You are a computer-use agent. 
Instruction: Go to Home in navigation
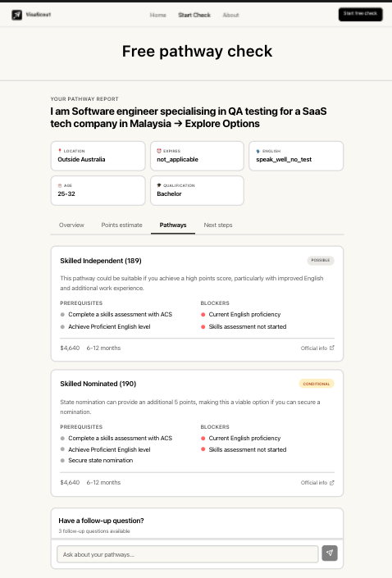157,15
